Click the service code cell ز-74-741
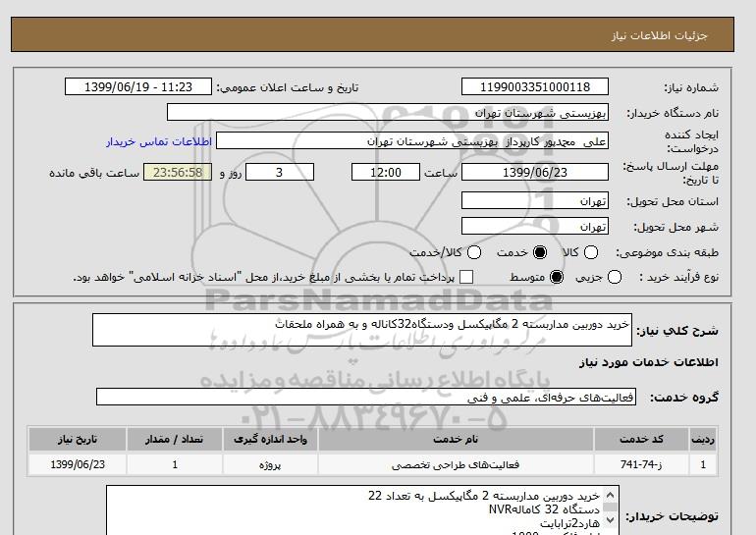This screenshot has width=756, height=535. click(641, 464)
